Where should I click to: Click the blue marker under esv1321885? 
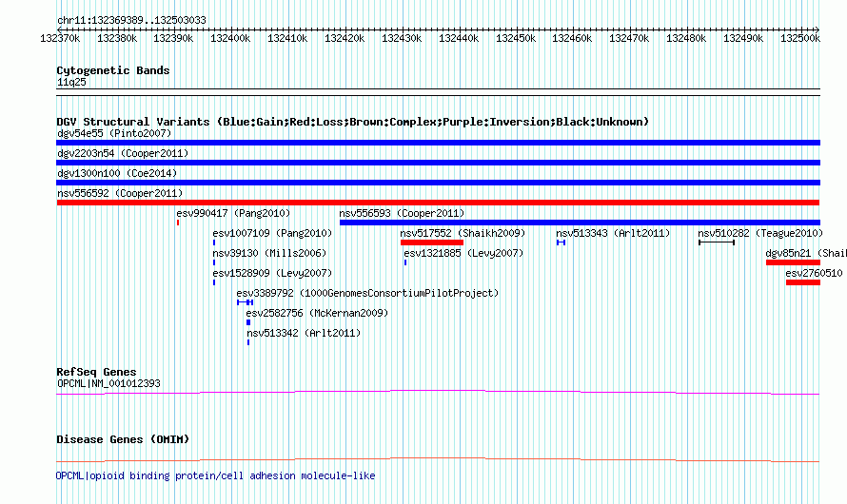pos(405,262)
